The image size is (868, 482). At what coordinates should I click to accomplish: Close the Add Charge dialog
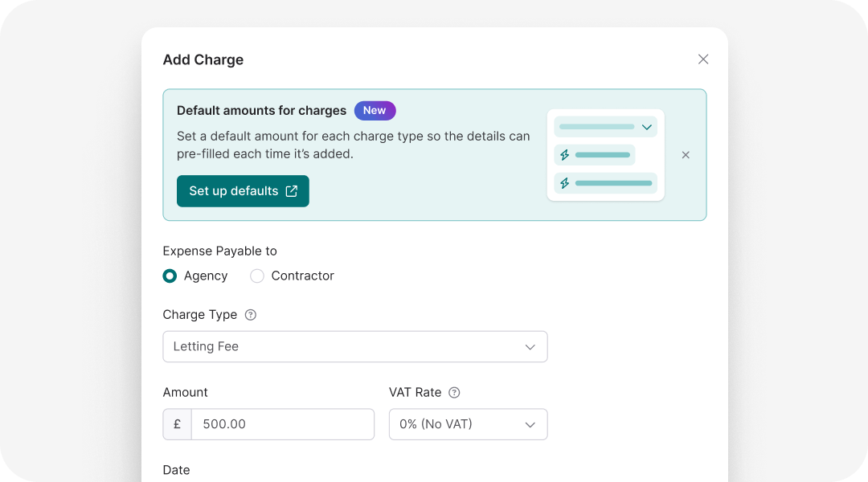point(703,59)
